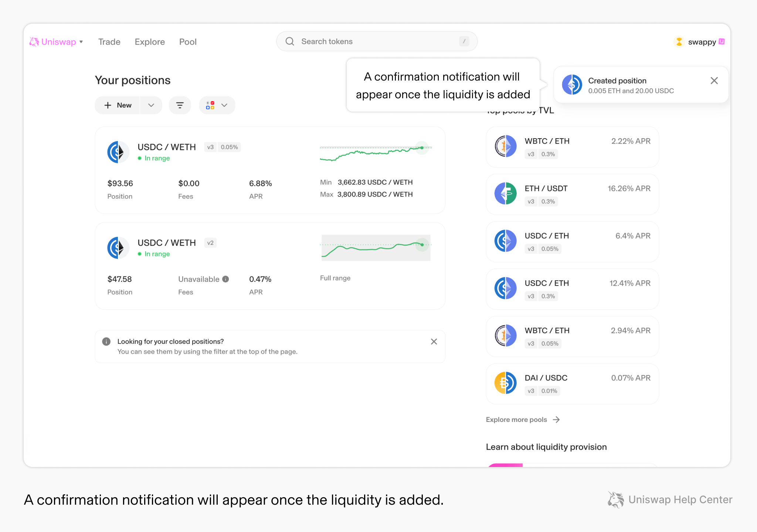
Task: Click the v2 position full range chart
Action: (x=376, y=248)
